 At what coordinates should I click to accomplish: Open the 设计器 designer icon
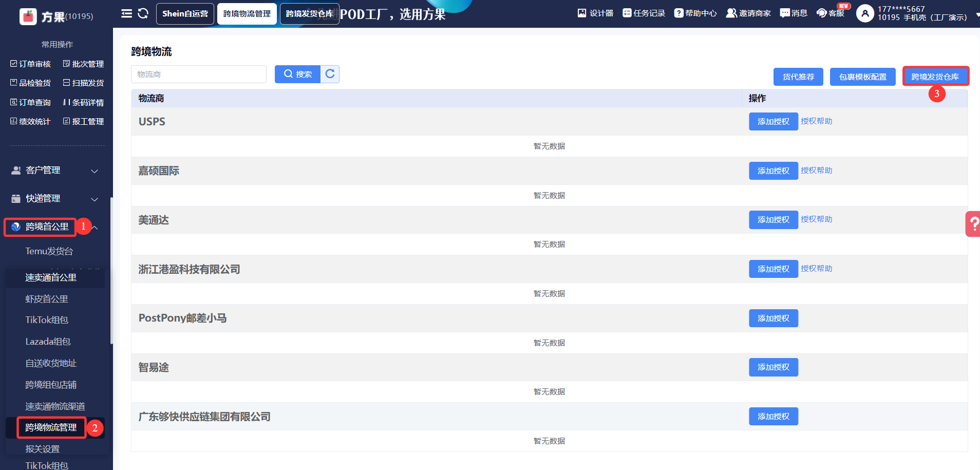(582, 13)
